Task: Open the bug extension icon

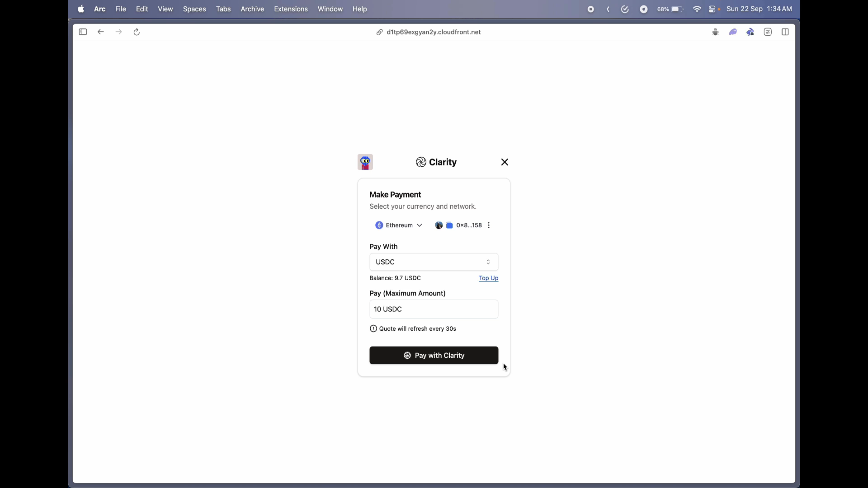Action: click(715, 32)
